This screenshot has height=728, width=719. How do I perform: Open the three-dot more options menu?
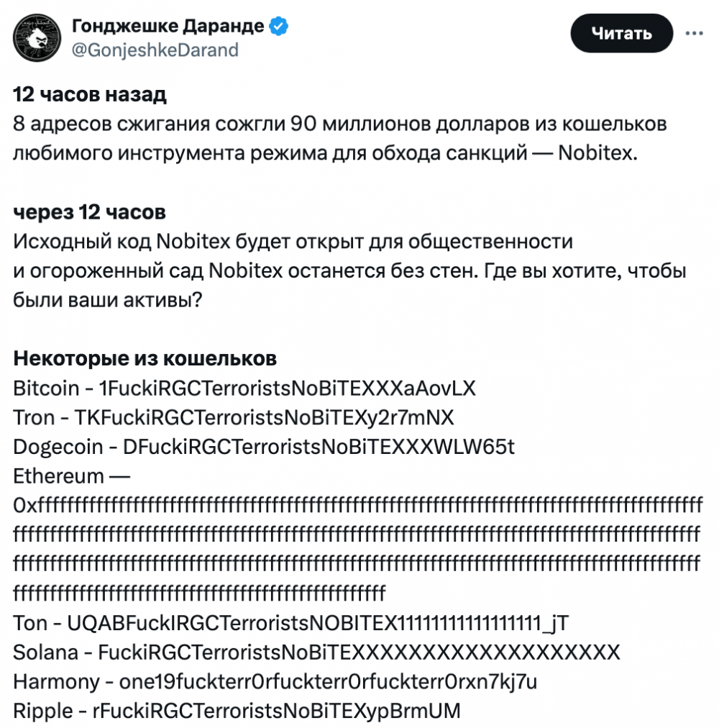click(694, 33)
